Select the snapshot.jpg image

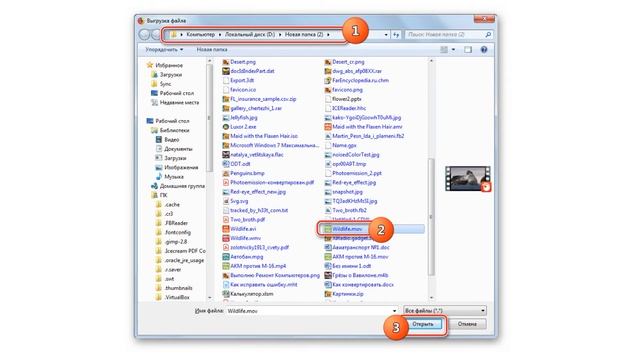(x=344, y=191)
